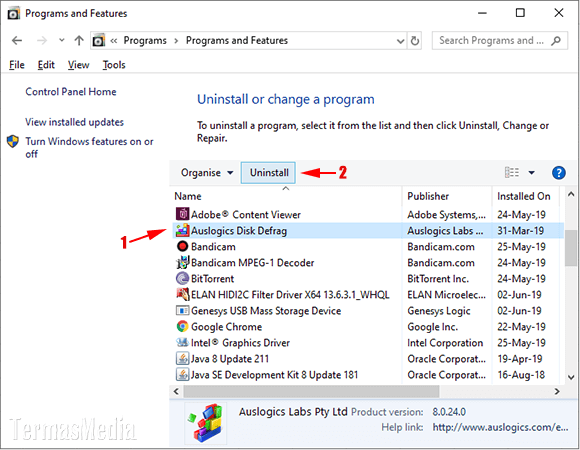Click the BitTorrent icon

click(182, 278)
